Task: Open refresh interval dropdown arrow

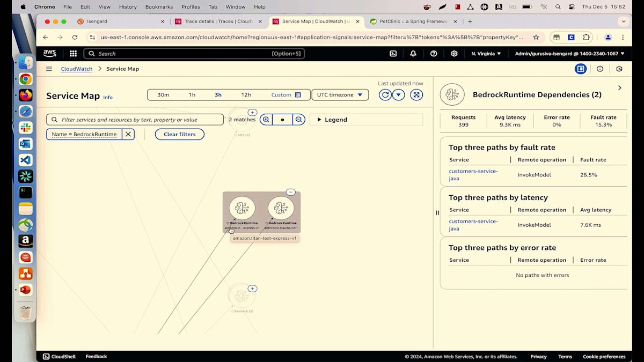Action: 398,95
